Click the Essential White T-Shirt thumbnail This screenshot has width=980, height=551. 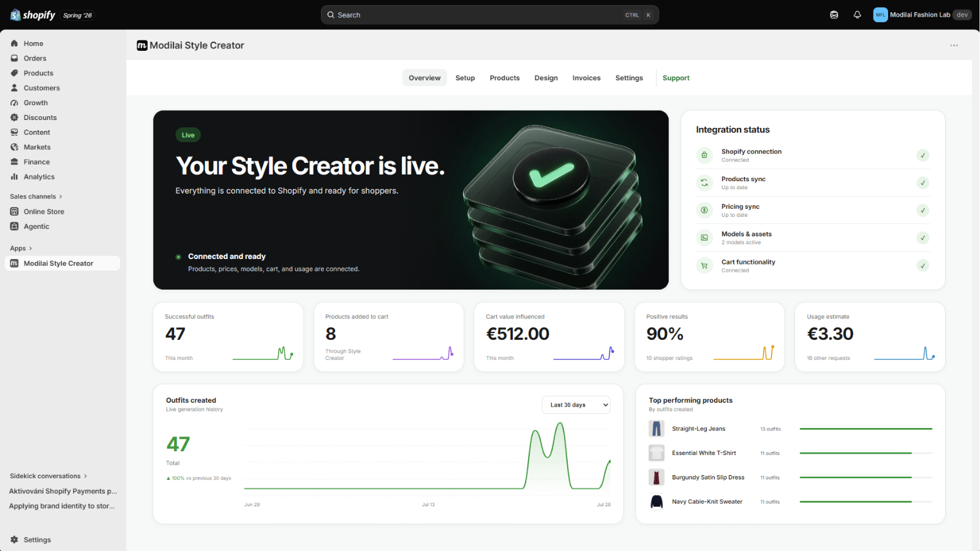click(657, 453)
